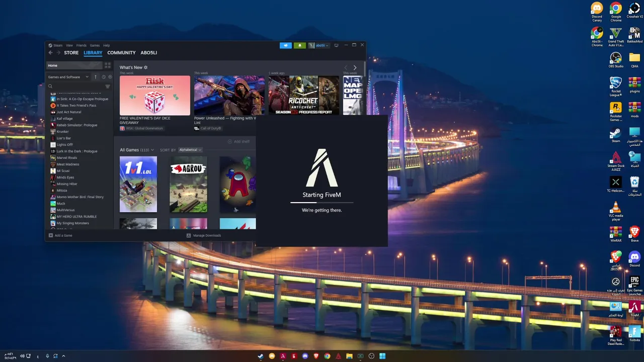The width and height of the screenshot is (644, 362).
Task: Open BakkesMod desktop shortcut
Action: pyautogui.click(x=634, y=35)
